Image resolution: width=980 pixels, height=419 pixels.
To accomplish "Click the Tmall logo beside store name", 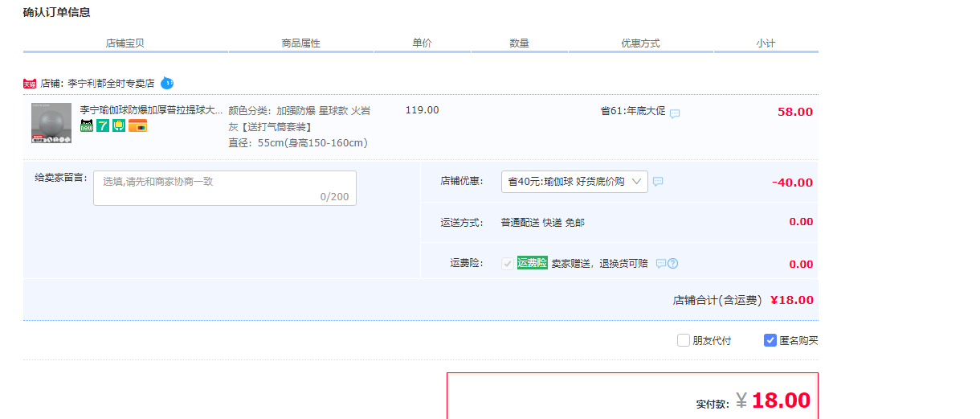I will pos(30,84).
